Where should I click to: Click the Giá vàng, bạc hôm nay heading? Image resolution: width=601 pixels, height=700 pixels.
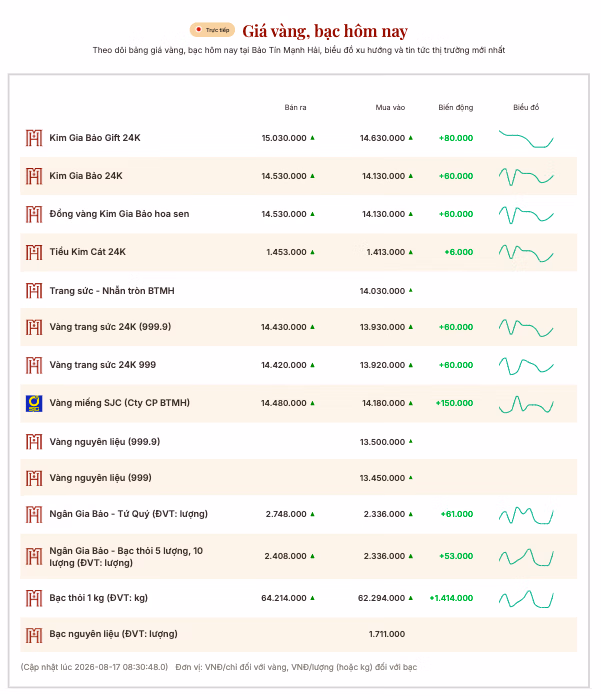pos(325,31)
